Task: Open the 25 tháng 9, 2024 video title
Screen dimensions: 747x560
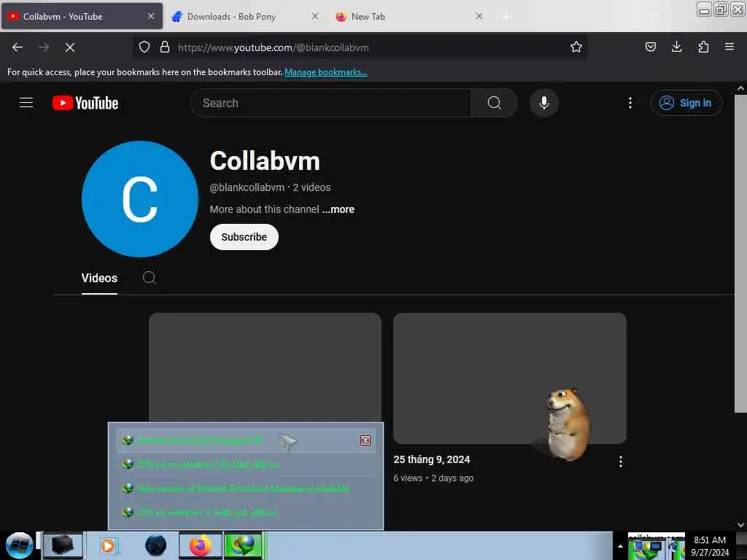Action: [432, 459]
